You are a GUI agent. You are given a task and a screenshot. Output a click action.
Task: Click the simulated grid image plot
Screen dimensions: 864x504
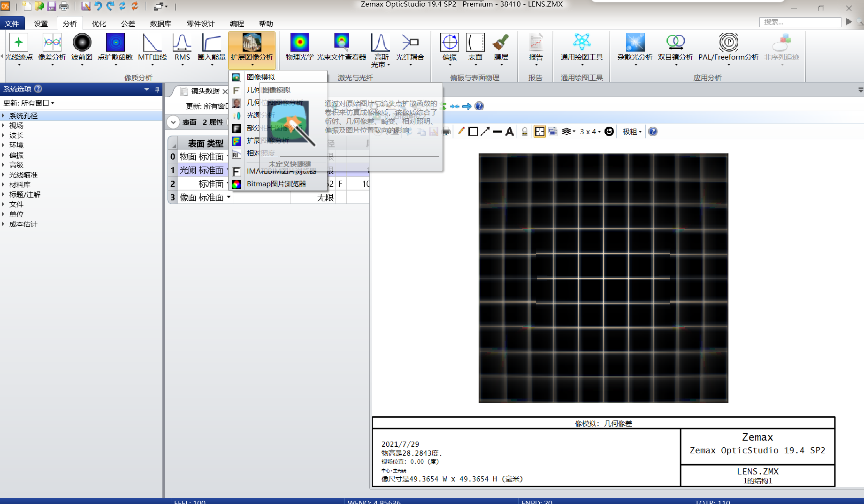(x=603, y=278)
